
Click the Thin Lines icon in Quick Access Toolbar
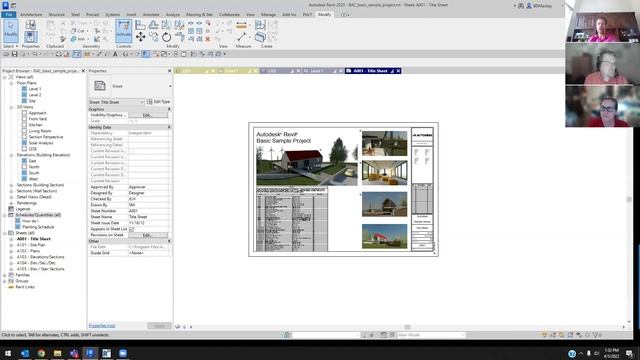(x=146, y=54)
